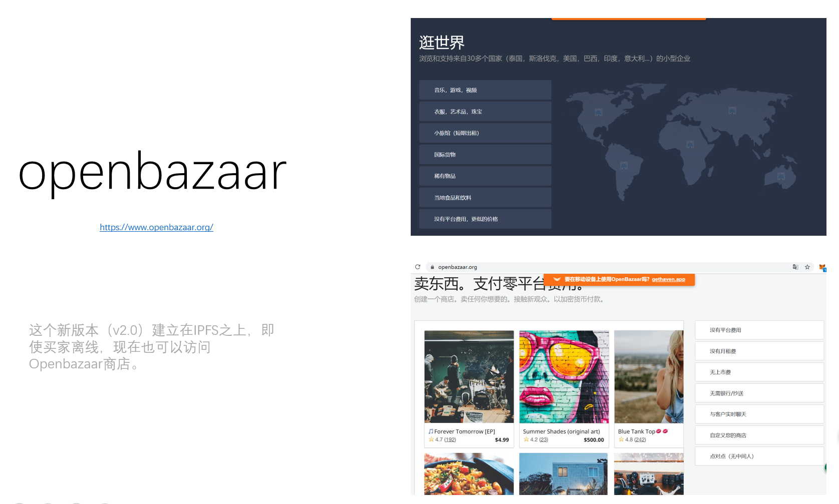Image resolution: width=839 pixels, height=504 pixels.
Task: Click the 自定义您的商店 feature item
Action: tap(759, 435)
